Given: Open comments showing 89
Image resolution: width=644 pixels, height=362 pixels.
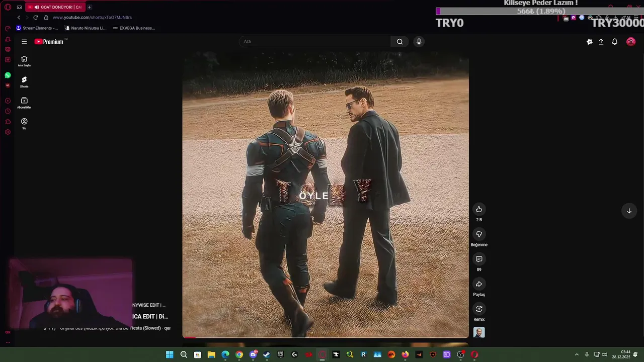Looking at the screenshot, I should click(479, 259).
